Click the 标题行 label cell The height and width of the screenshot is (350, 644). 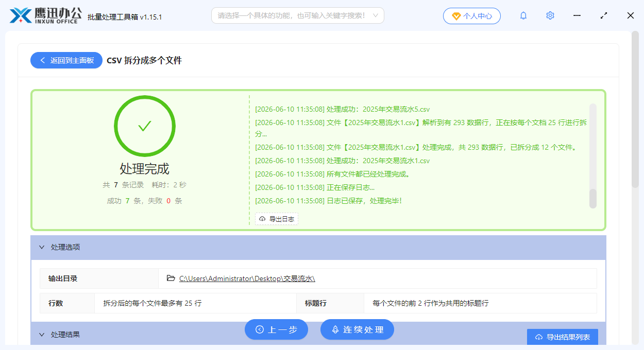[330, 303]
